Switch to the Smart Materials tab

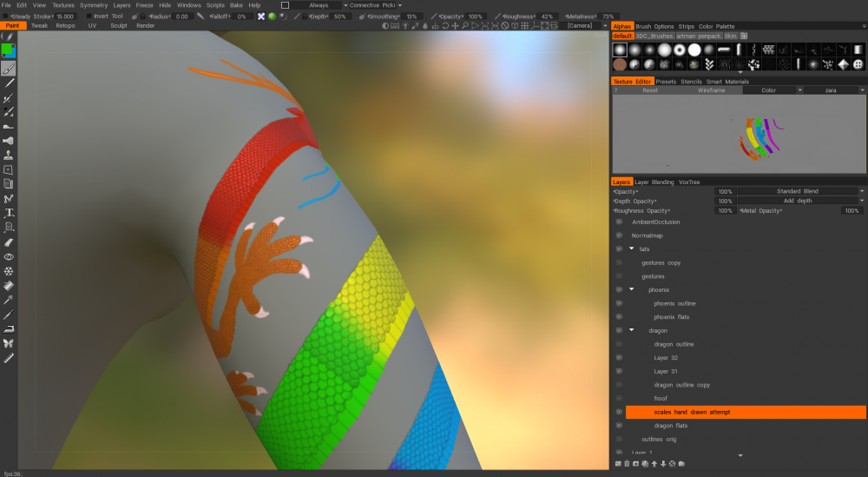727,82
